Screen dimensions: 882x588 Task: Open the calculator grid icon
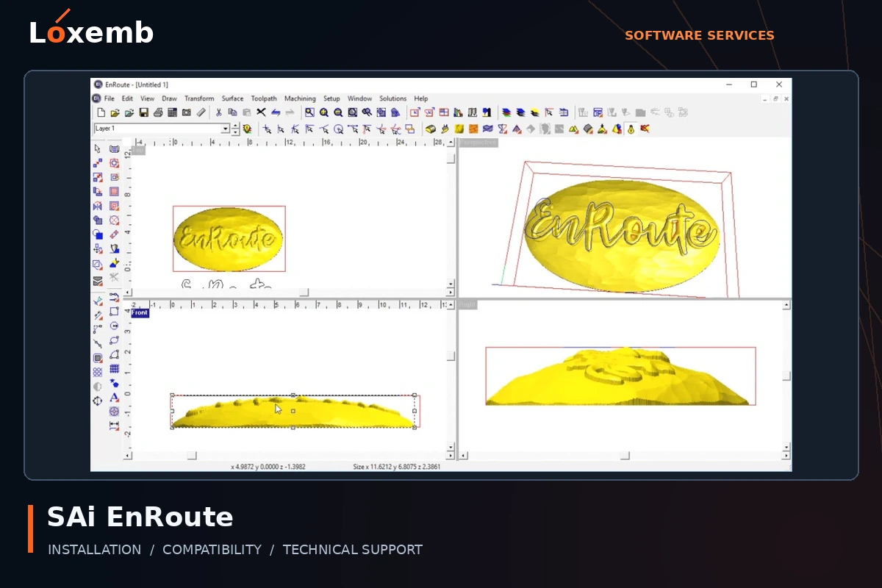click(172, 112)
